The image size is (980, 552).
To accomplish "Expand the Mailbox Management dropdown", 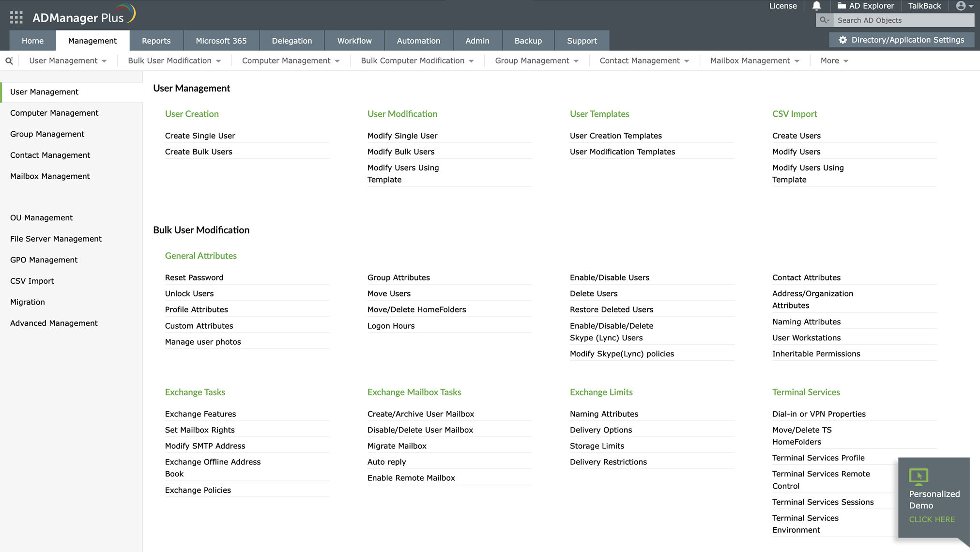I will click(x=754, y=61).
